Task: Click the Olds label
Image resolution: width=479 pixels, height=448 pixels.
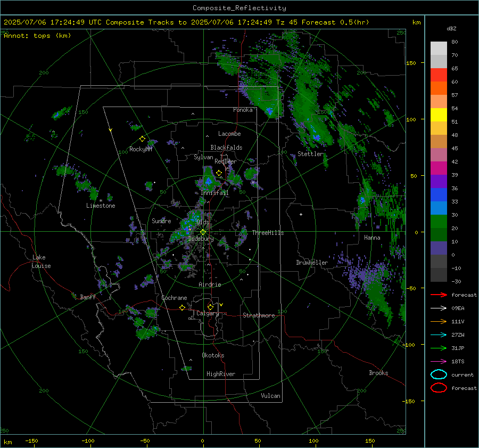Action: (x=203, y=222)
